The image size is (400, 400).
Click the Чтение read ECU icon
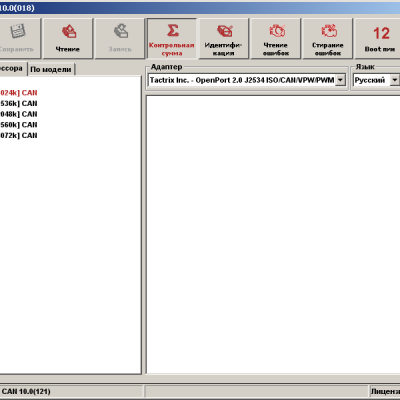[69, 32]
